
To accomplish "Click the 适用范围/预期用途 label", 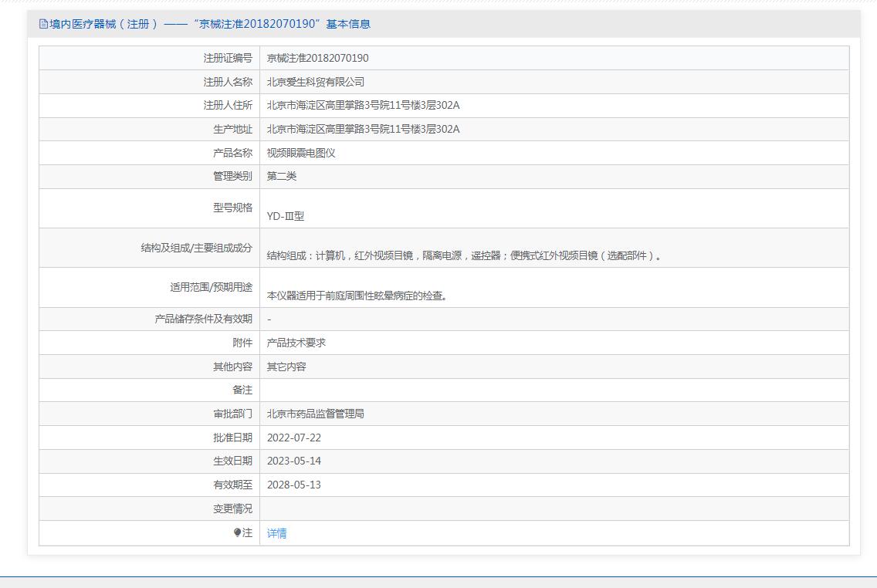I will point(211,287).
